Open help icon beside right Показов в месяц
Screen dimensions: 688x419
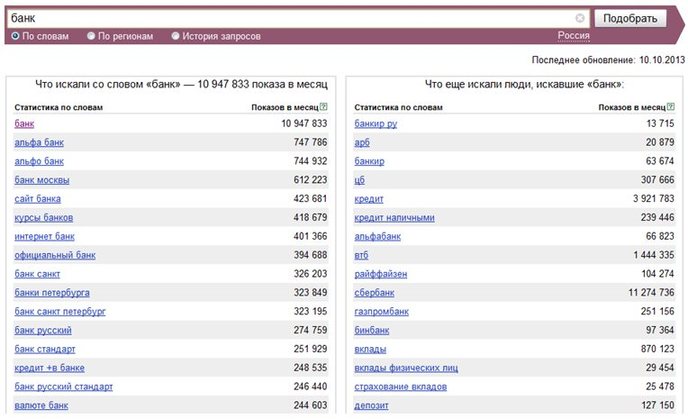click(671, 107)
